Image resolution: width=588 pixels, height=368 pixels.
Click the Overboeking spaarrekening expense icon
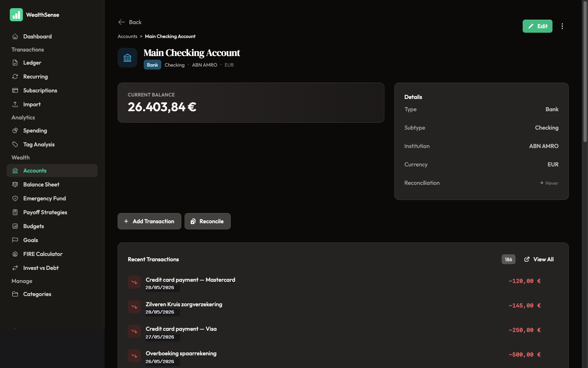pos(134,356)
